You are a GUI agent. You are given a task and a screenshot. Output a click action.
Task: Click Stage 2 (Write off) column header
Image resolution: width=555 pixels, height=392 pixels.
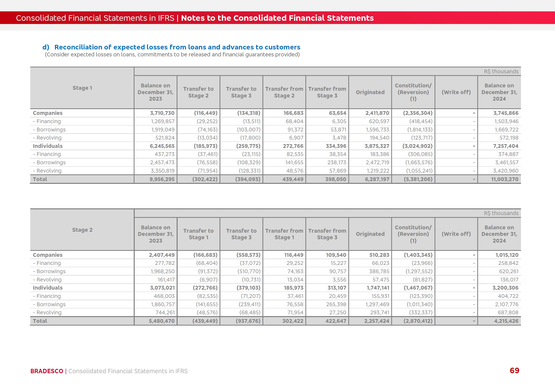tap(456, 234)
